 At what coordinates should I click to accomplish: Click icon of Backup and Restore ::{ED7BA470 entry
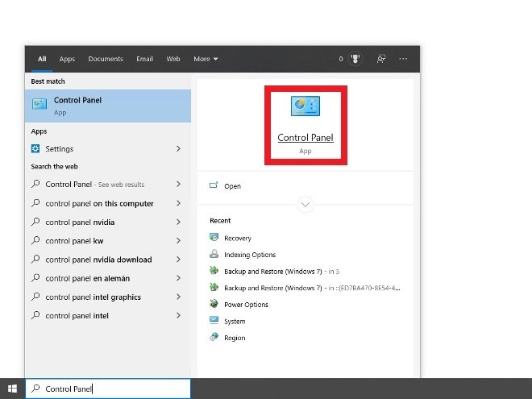[x=214, y=287]
